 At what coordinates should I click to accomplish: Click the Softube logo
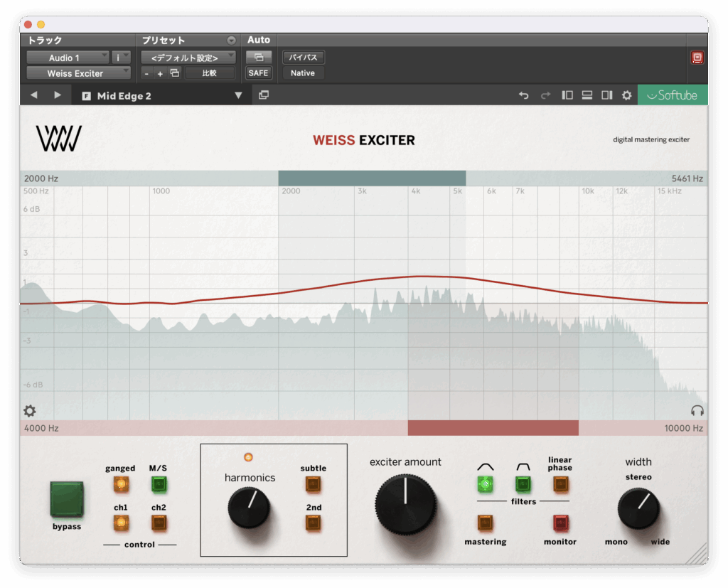click(x=673, y=95)
